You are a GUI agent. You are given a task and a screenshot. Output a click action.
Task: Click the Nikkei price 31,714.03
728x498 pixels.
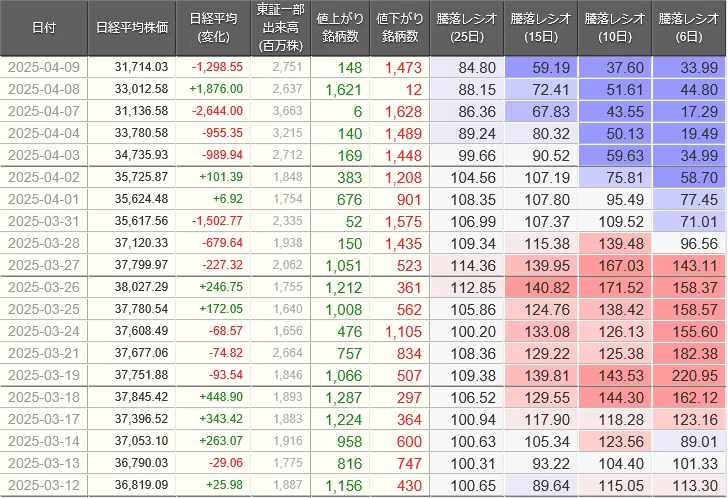pyautogui.click(x=141, y=67)
